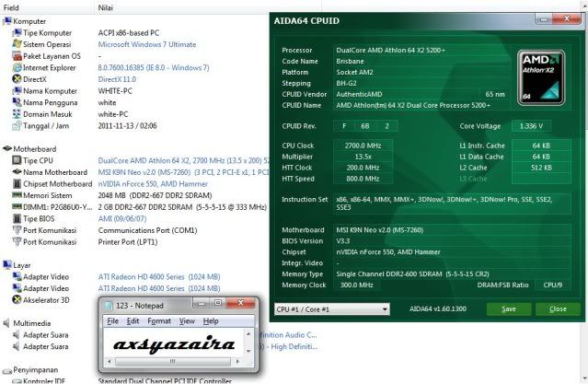Click the LPT1 Port Komunikasi icon
Screen dimensions: 588x384
17,242
